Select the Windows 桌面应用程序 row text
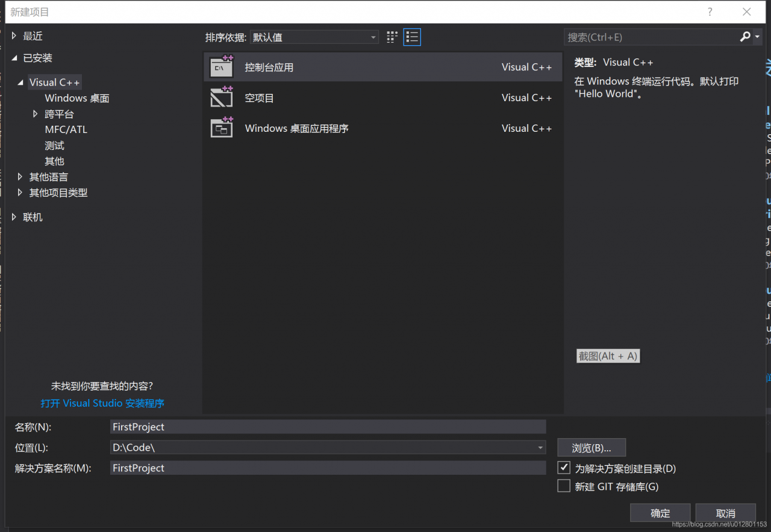771x532 pixels. 297,128
